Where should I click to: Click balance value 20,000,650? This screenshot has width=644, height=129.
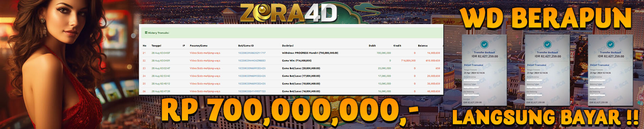coord(434,76)
